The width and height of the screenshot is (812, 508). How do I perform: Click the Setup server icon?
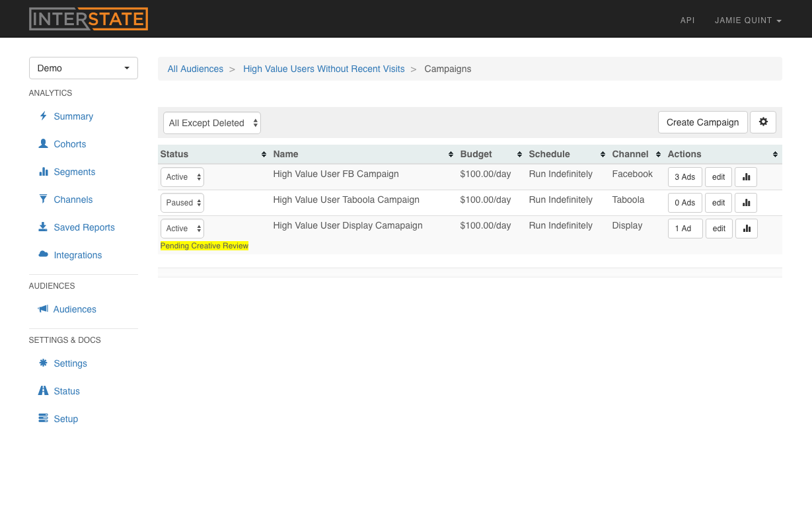pyautogui.click(x=43, y=418)
